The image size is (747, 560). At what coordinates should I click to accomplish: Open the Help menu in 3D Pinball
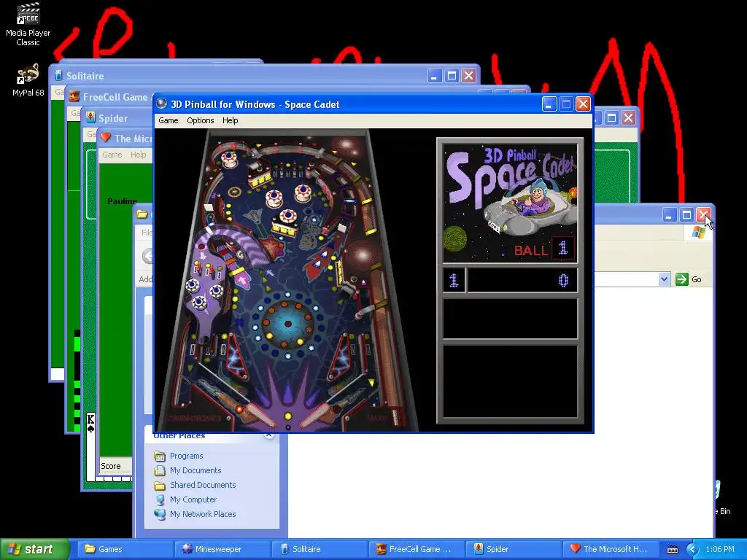tap(230, 120)
